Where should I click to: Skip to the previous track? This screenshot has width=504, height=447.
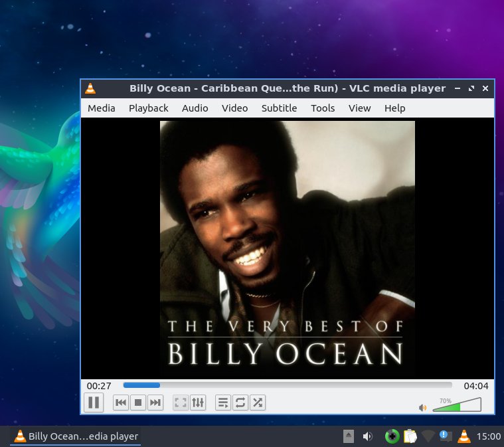tap(121, 402)
